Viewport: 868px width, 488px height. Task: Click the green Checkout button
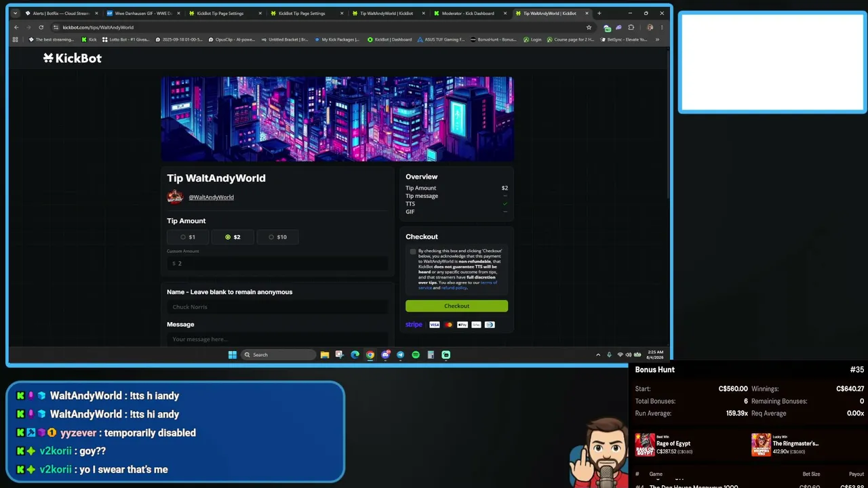pyautogui.click(x=456, y=306)
